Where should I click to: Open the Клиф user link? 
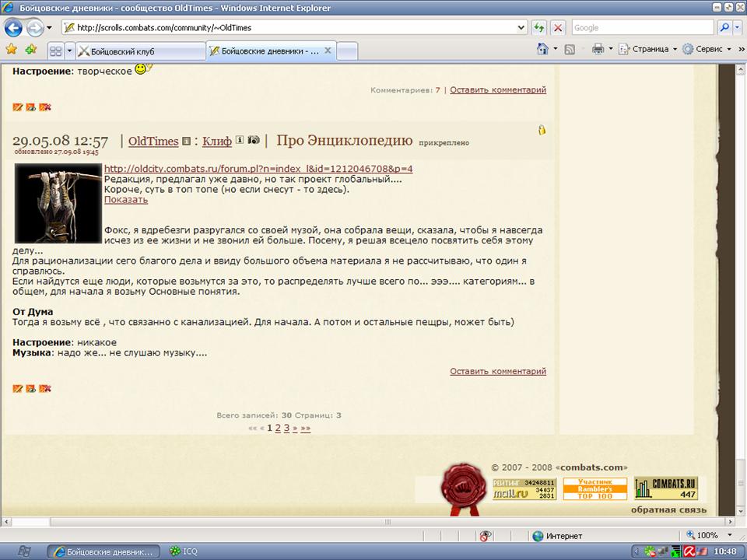[x=217, y=141]
